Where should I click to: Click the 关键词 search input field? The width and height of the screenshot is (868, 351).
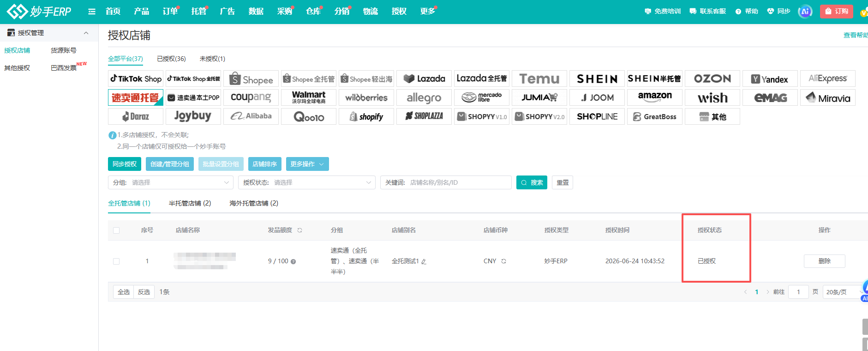pyautogui.click(x=446, y=182)
